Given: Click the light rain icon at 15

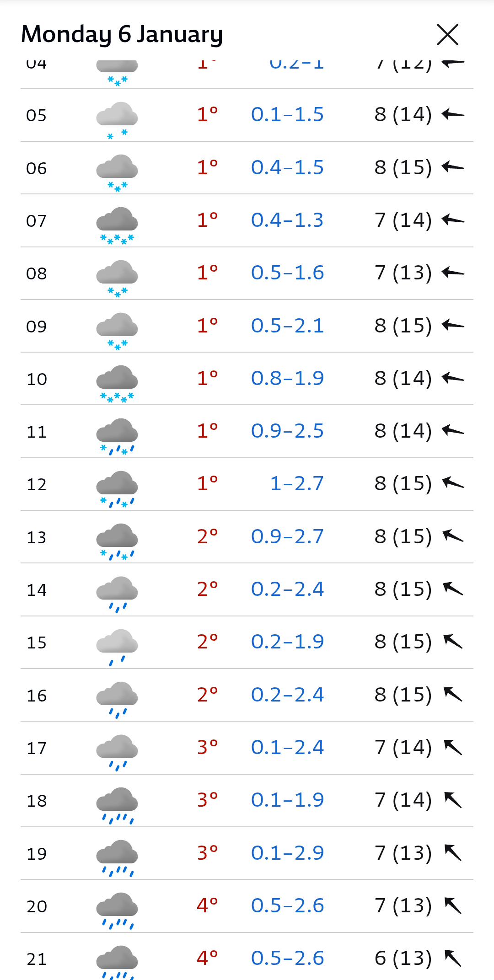Looking at the screenshot, I should point(117,647).
